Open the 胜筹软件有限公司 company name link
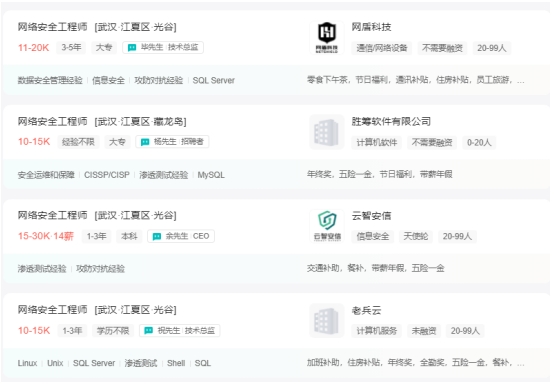This screenshot has width=556, height=387. [x=391, y=122]
